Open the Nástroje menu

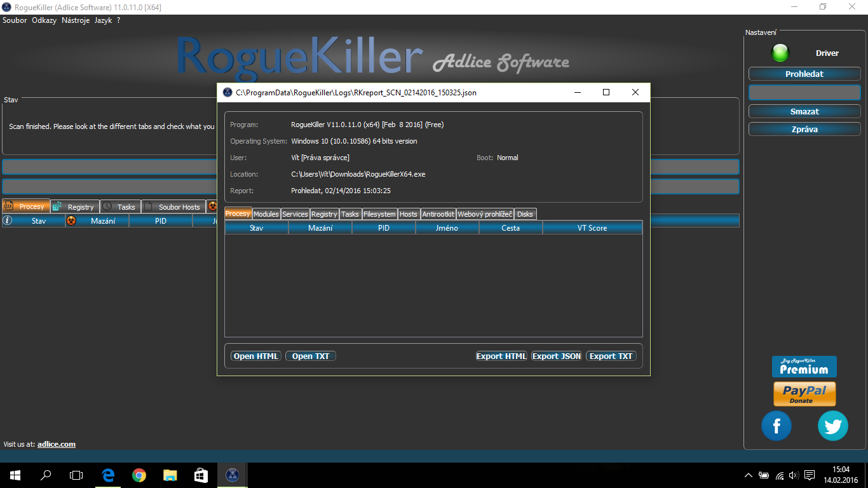click(x=76, y=20)
